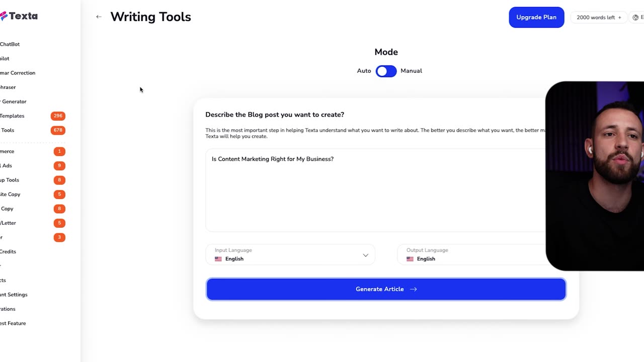This screenshot has height=362, width=644.
Task: Click the orange 296 badge for Templates
Action: pyautogui.click(x=58, y=116)
